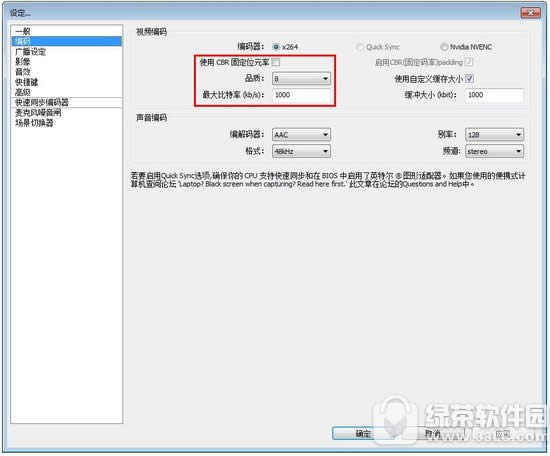Enable the 使用 CBR 固定位元率 checkbox
Screen dimensions: 550x456
(x=276, y=62)
